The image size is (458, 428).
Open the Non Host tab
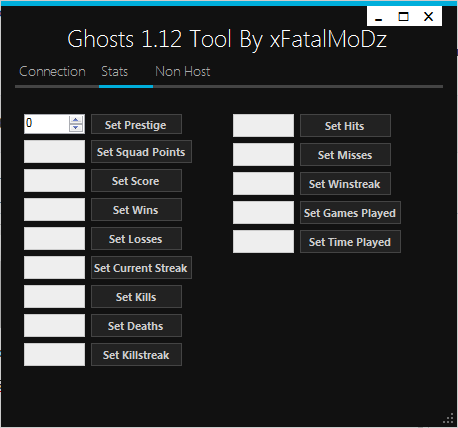point(182,71)
